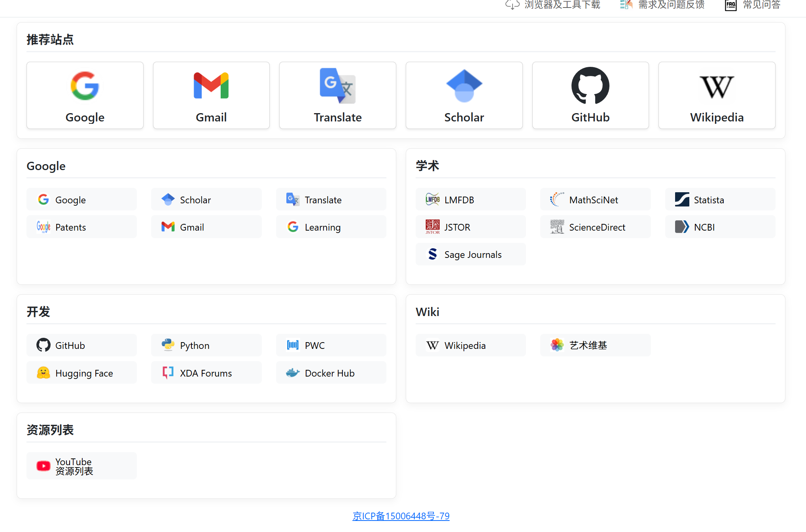Click the red JSTOR logo icon

(x=433, y=227)
